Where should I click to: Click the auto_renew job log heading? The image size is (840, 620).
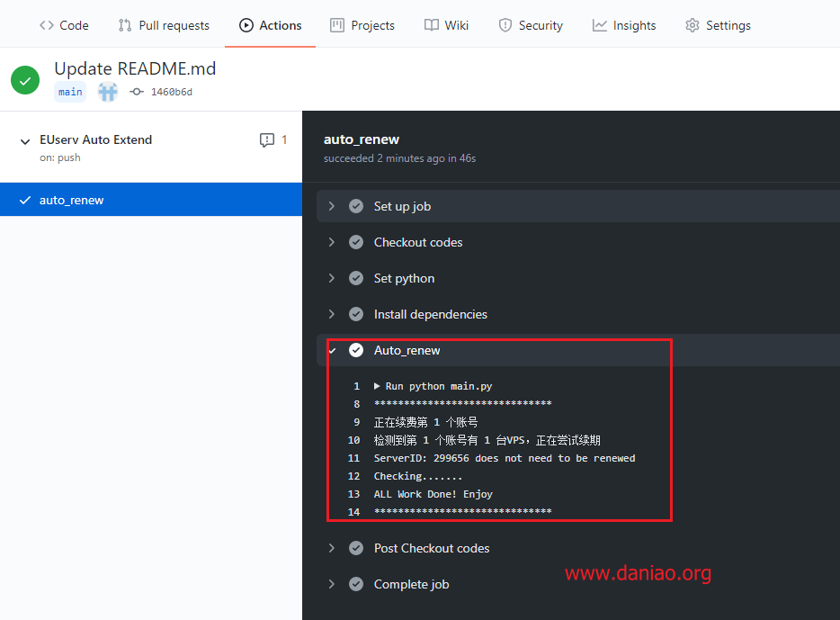coord(362,139)
